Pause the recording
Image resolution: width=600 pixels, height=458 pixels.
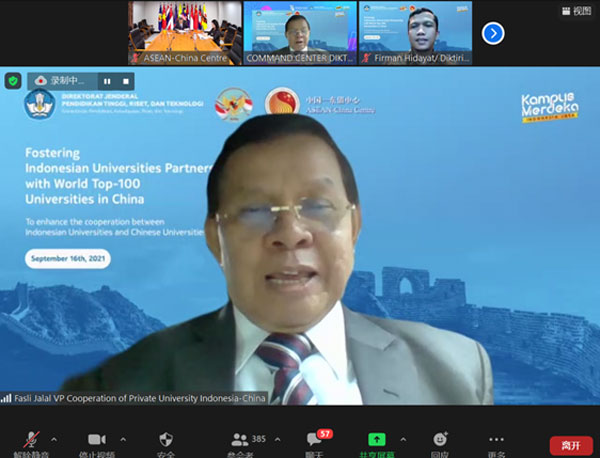(x=107, y=81)
